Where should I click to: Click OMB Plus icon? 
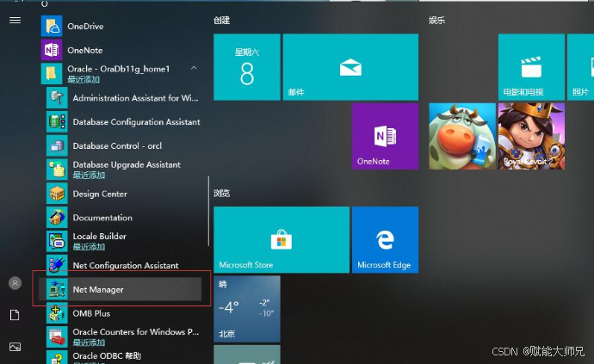57,313
